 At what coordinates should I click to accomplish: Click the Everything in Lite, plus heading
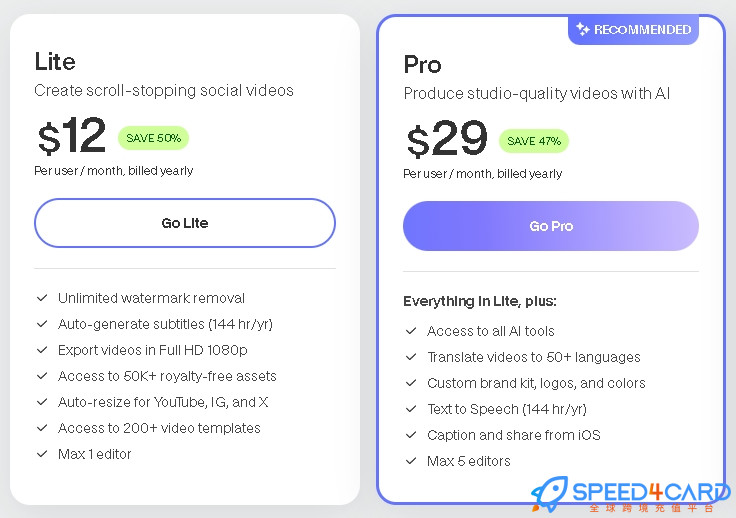[480, 301]
